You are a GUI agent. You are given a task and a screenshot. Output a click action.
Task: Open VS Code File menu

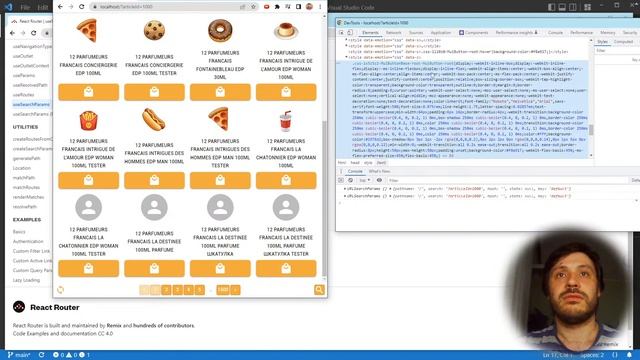pos(25,7)
